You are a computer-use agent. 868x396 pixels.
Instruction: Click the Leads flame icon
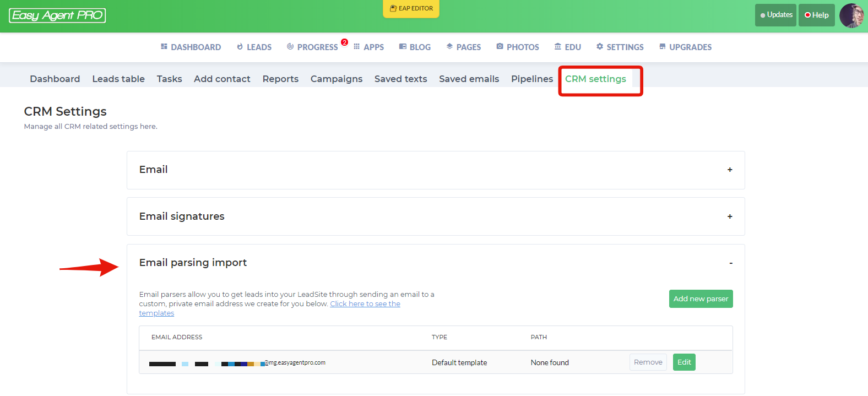click(240, 47)
